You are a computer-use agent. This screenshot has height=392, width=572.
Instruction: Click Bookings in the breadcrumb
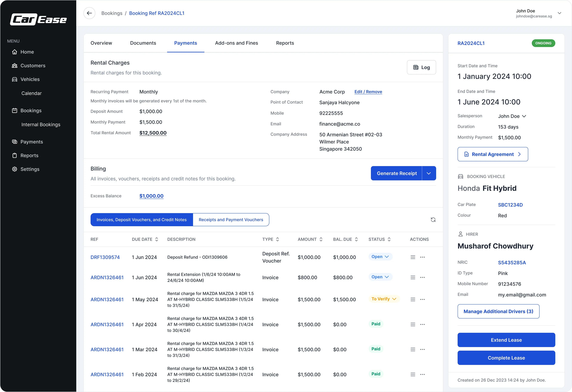pos(112,13)
